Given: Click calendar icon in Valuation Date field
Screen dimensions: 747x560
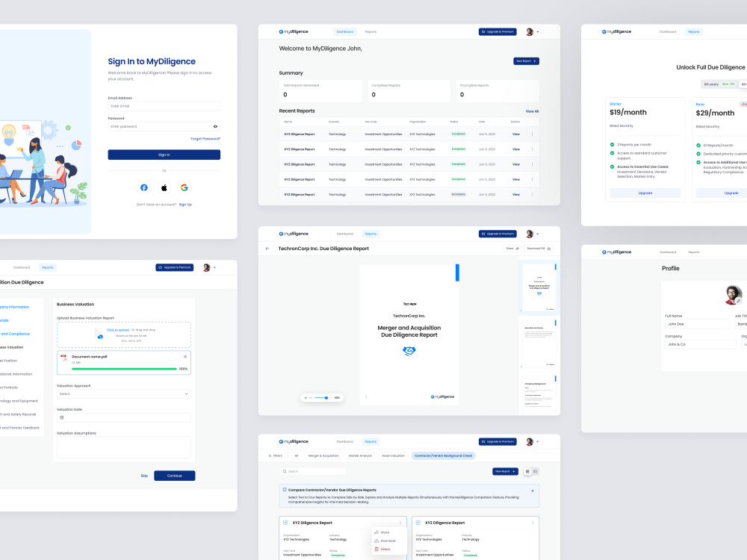Looking at the screenshot, I should coord(61,417).
